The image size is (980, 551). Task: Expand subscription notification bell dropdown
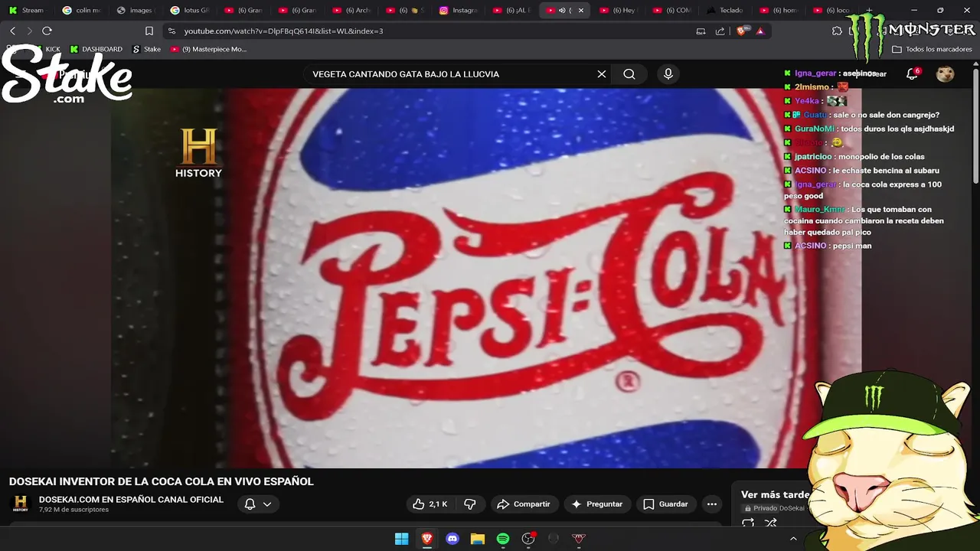pos(258,504)
